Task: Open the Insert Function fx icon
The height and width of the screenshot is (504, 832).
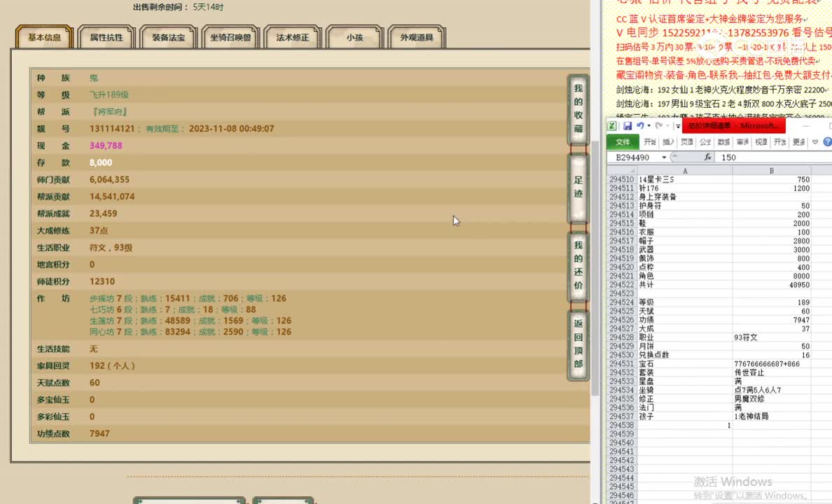Action: [x=707, y=156]
